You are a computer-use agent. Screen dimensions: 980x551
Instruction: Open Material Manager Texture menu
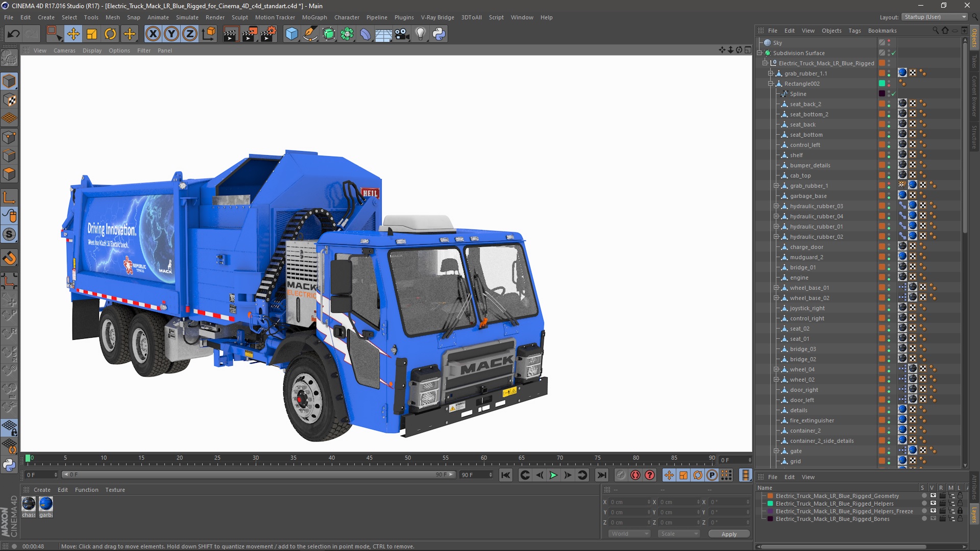click(115, 490)
